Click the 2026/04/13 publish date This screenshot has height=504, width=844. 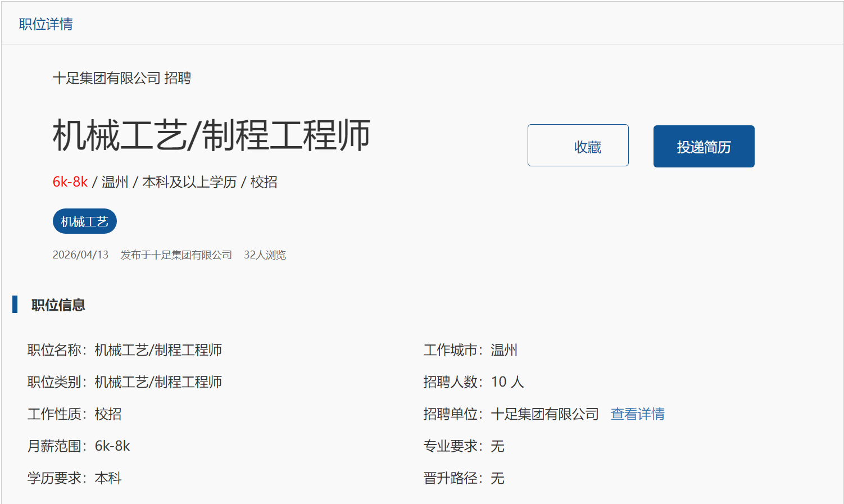tap(80, 255)
